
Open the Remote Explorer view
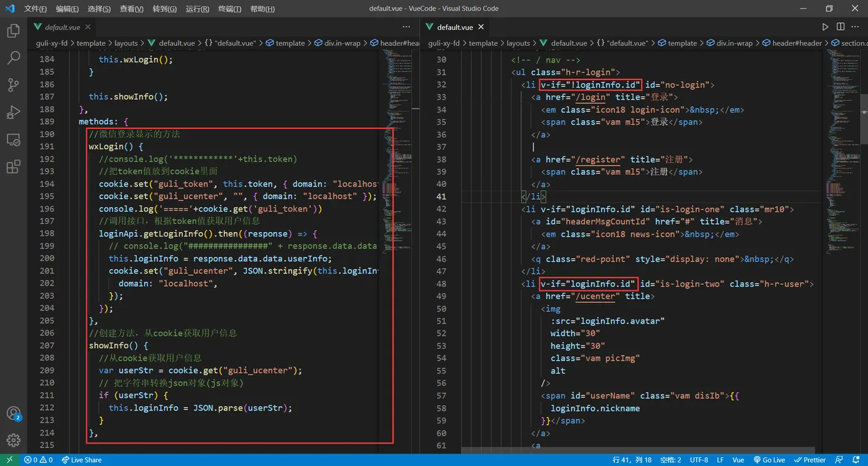[x=13, y=140]
